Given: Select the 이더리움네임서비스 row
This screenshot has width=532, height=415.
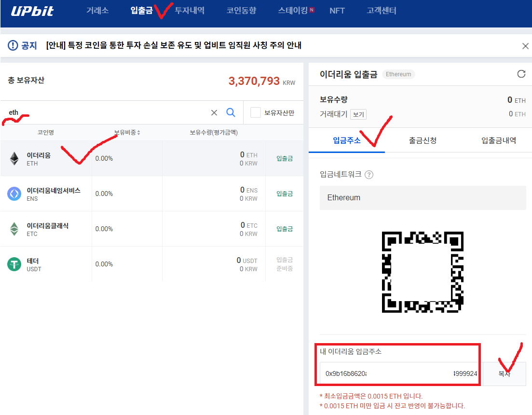Looking at the screenshot, I should pyautogui.click(x=152, y=194).
